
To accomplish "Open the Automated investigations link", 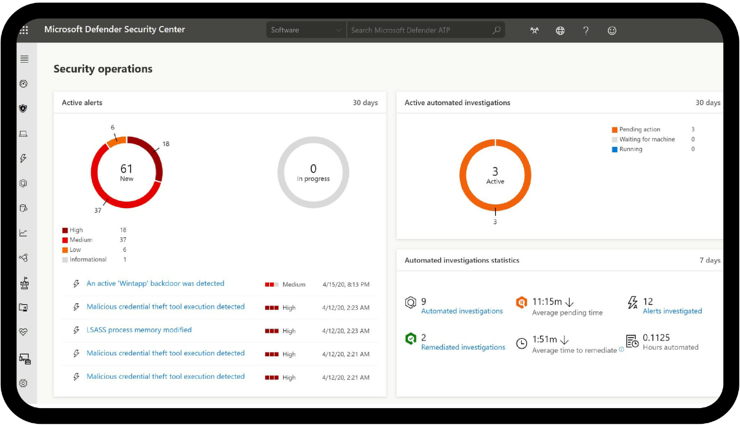I will (x=462, y=311).
